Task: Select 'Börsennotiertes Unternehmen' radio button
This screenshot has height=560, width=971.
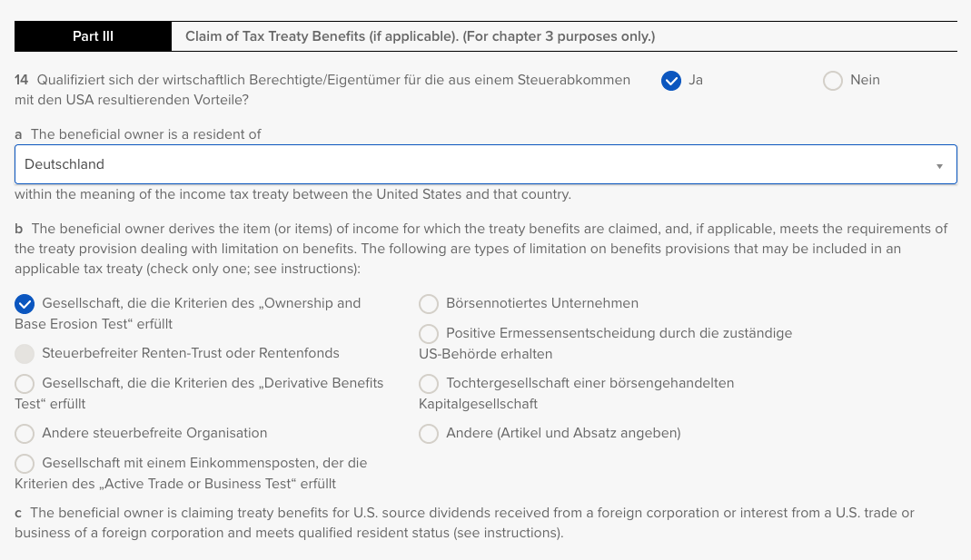Action: coord(429,304)
